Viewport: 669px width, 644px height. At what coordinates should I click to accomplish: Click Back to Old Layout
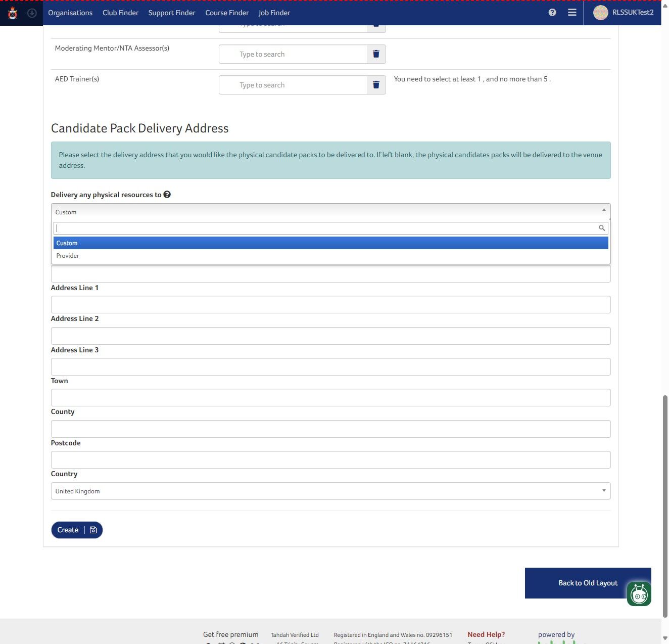tap(588, 583)
